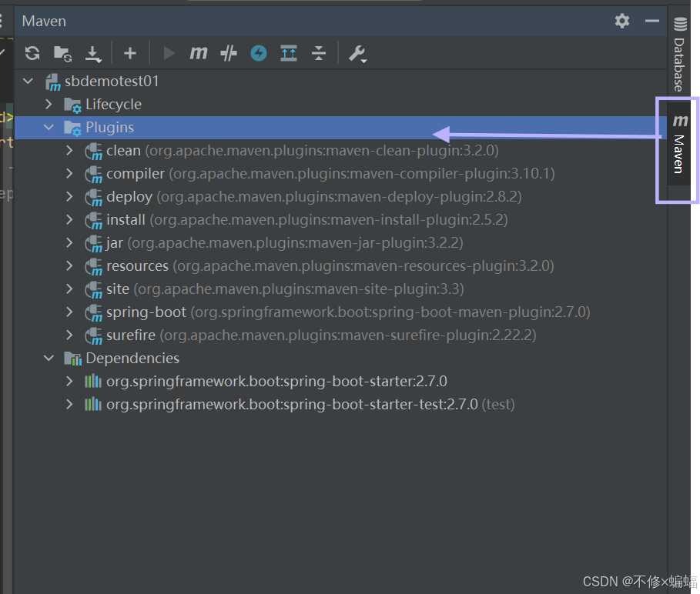Image resolution: width=700 pixels, height=594 pixels.
Task: Expand the site plugin
Action: (x=69, y=289)
